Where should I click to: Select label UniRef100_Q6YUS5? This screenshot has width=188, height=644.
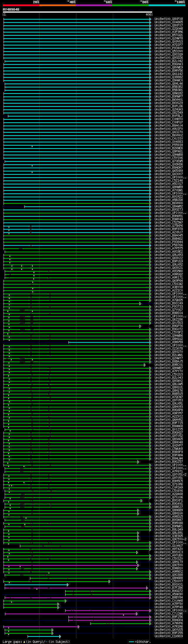click(x=169, y=630)
